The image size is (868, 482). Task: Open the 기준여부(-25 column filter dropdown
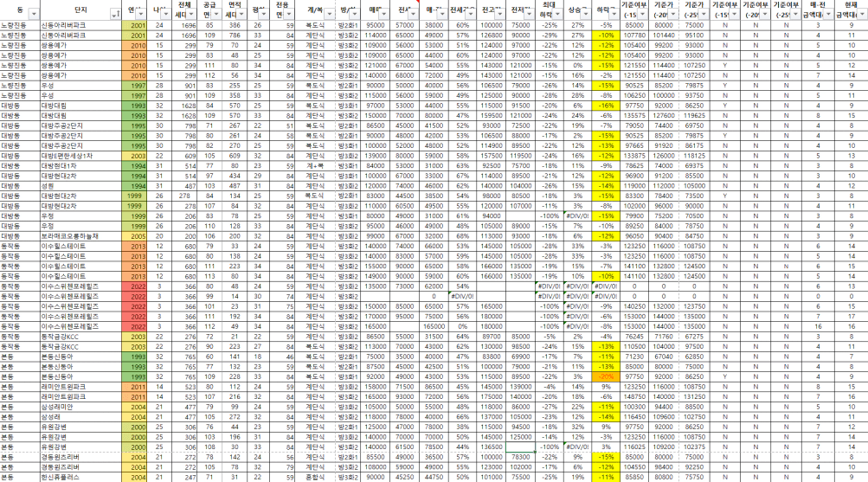click(795, 14)
